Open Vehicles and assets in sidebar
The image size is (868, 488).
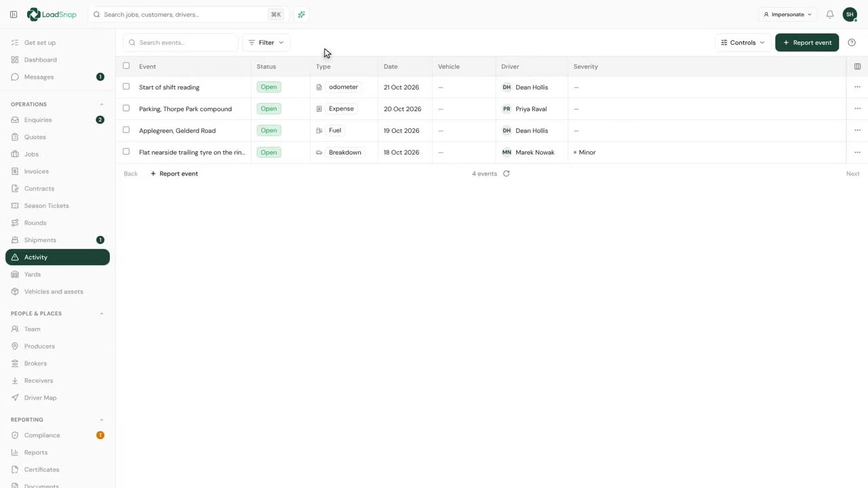[x=58, y=291]
